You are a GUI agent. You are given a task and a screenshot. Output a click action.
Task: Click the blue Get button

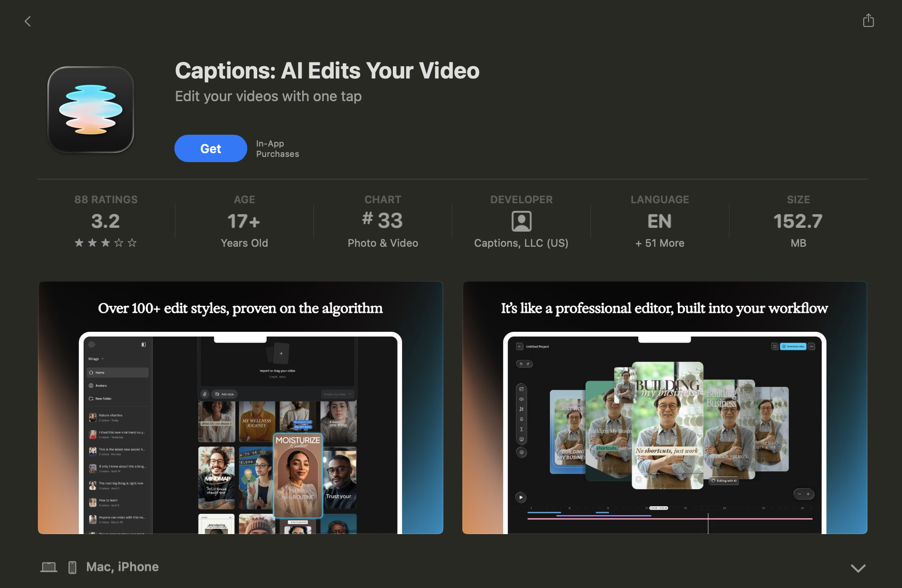coord(211,148)
